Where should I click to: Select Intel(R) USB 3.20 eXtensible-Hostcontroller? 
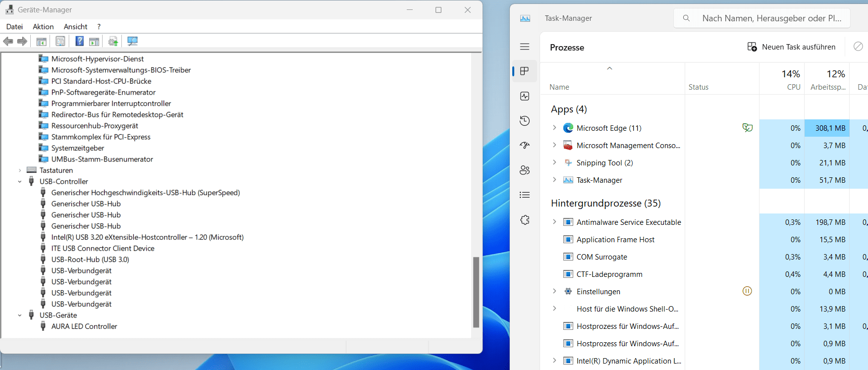point(148,237)
